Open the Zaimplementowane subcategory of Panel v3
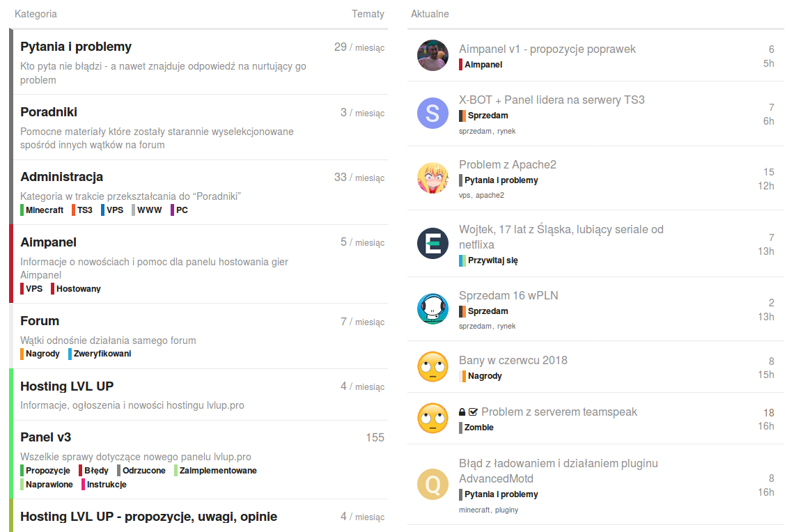Screen dimensions: 787x532 pos(216,470)
